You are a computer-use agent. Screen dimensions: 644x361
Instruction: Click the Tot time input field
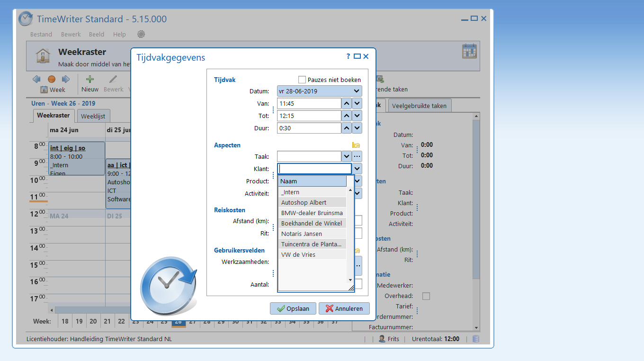point(309,116)
